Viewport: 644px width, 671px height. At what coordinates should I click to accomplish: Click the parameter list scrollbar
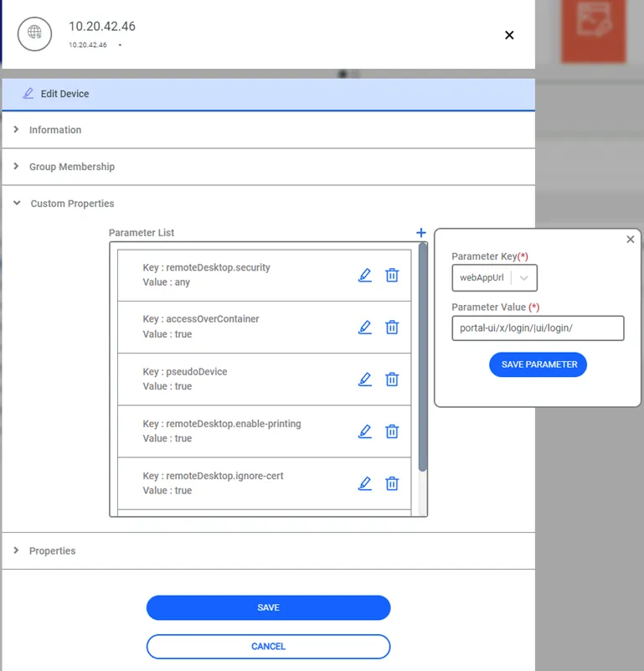[422, 357]
